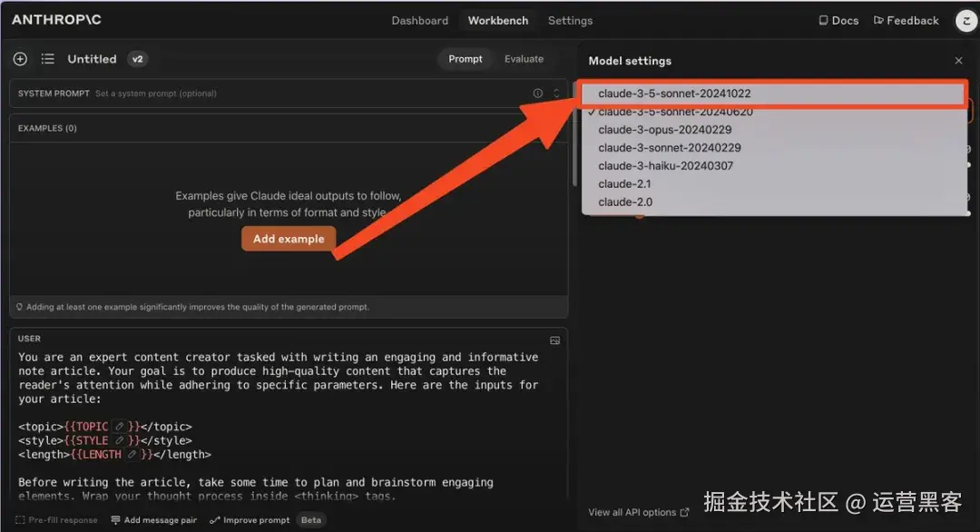This screenshot has height=532, width=980.
Task: Pick claude-2.1 model option
Action: [774, 184]
